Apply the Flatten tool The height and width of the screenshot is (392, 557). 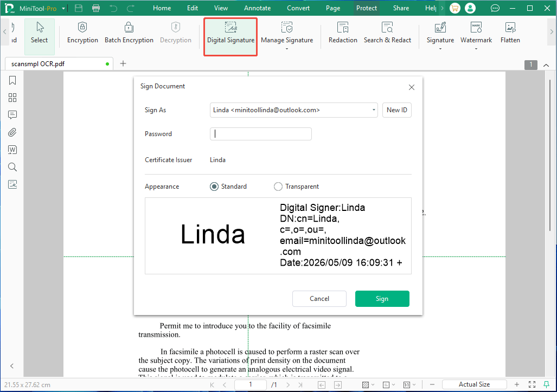510,33
